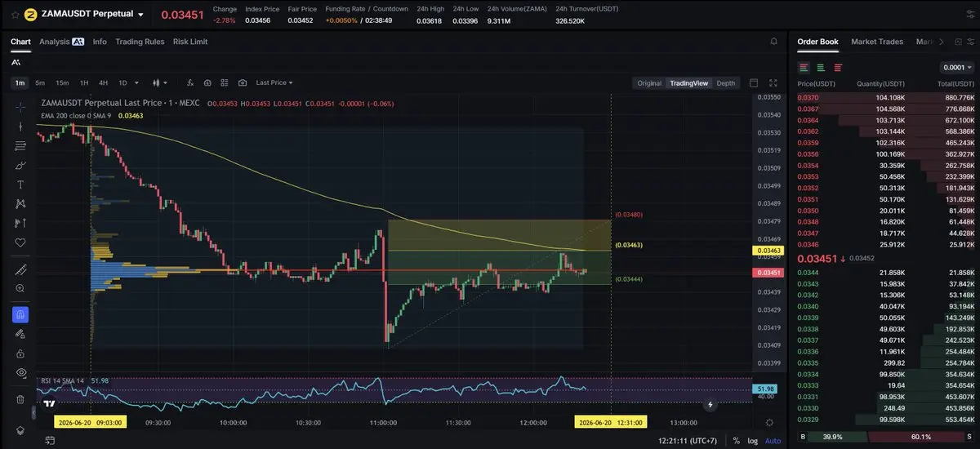Click the chart settings gear near time axis
The height and width of the screenshot is (449, 980).
769,423
